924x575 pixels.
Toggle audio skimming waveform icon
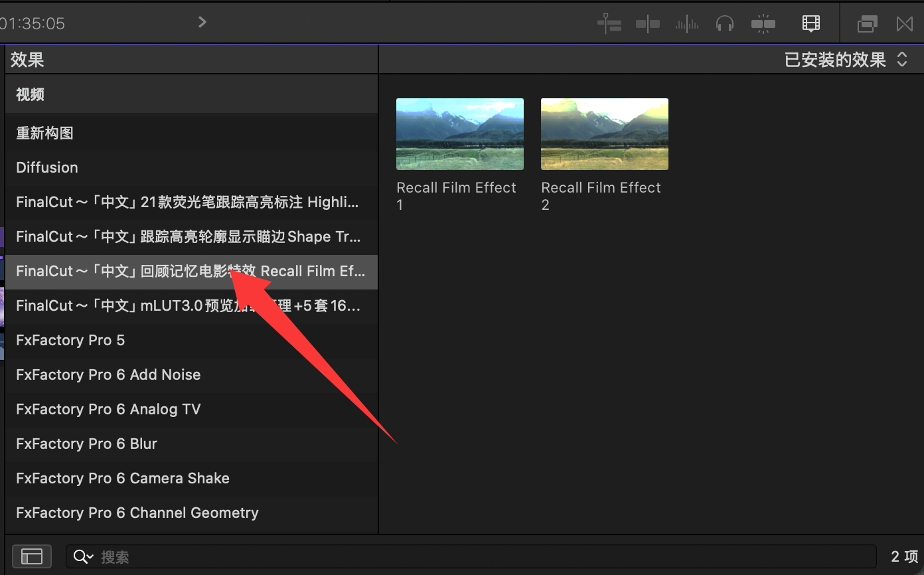click(x=686, y=24)
